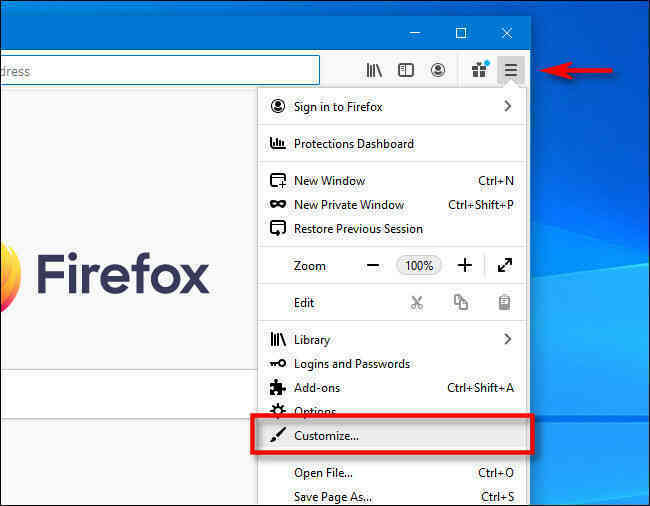This screenshot has height=506, width=650.
Task: Expand the Sign in to Firefox arrow
Action: coord(507,107)
